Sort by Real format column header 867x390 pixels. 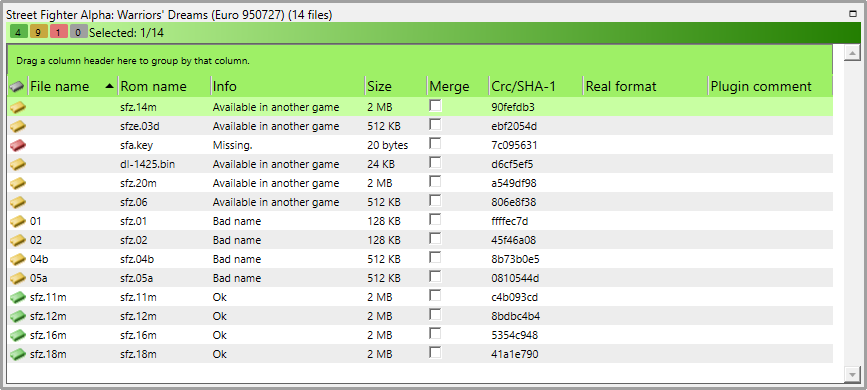click(645, 86)
